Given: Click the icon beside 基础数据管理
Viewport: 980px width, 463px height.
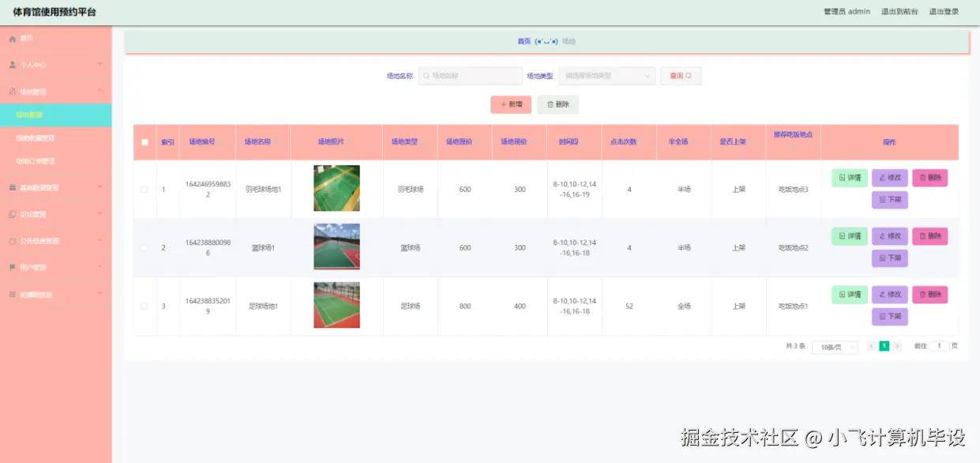Looking at the screenshot, I should [x=13, y=188].
